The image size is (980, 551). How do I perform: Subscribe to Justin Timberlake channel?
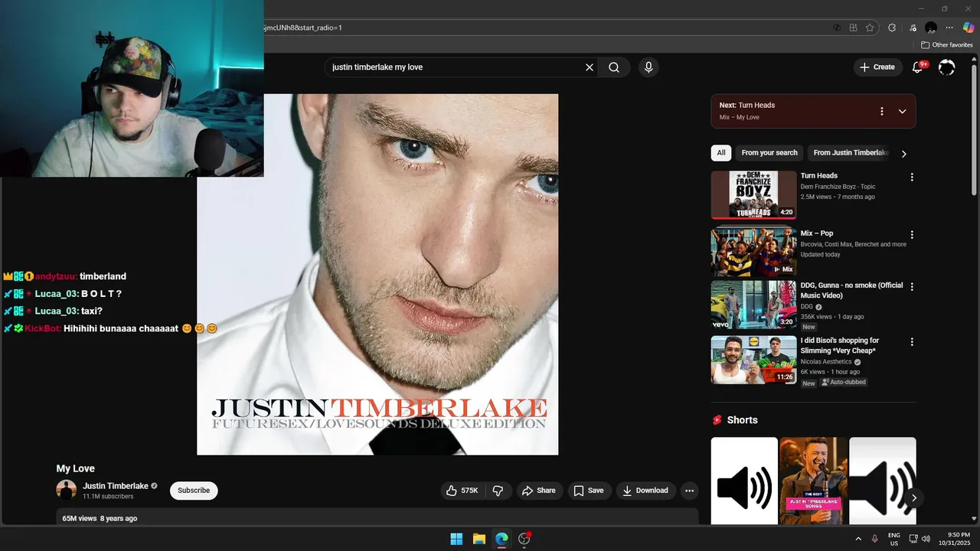click(x=194, y=491)
